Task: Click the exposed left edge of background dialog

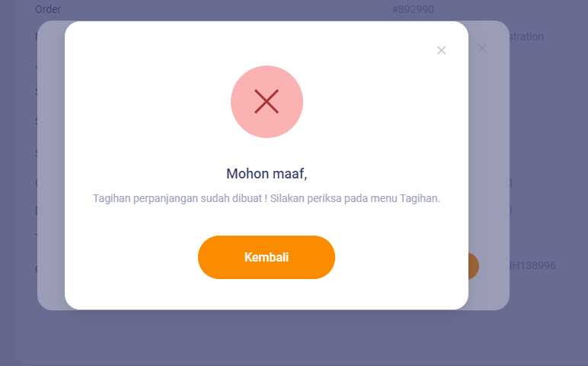Action: click(51, 165)
